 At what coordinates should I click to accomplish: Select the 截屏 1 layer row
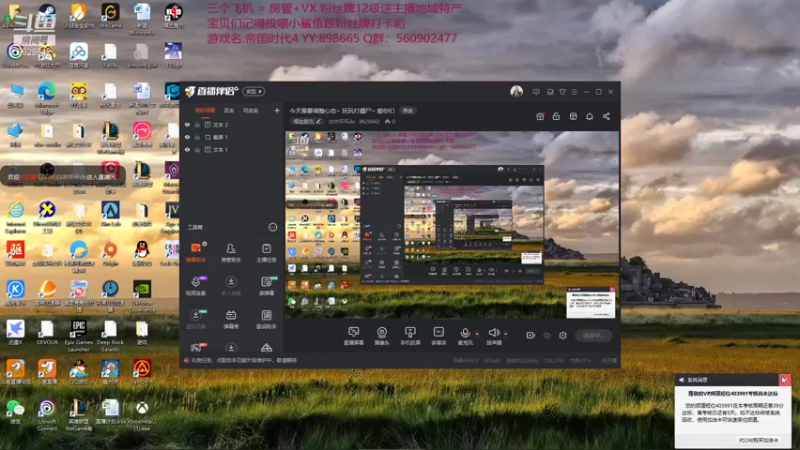point(231,137)
